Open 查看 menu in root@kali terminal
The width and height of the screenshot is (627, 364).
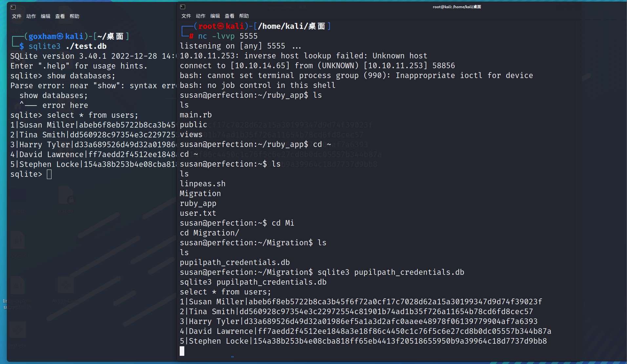[x=230, y=16]
